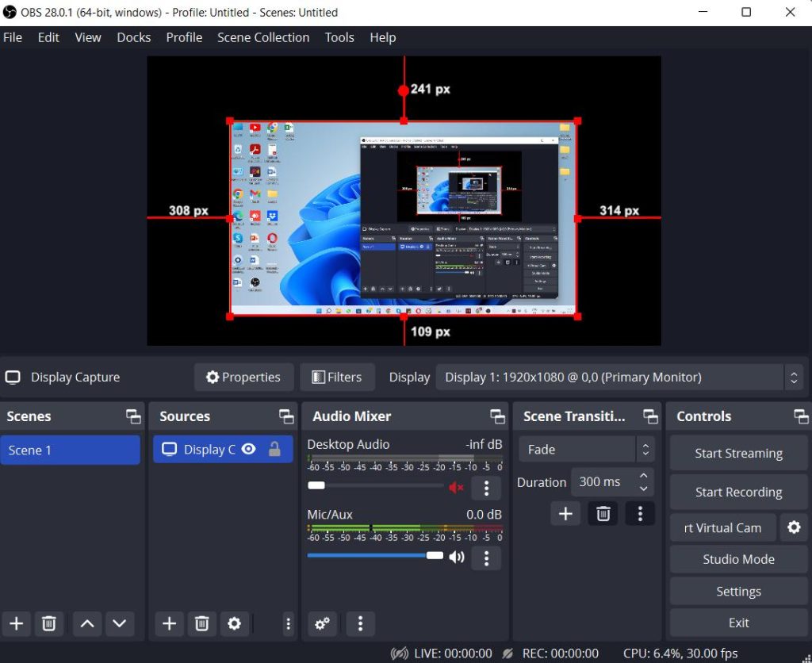Viewport: 812px width, 663px height.
Task: Pop out the Audio Mixer dock
Action: click(498, 416)
